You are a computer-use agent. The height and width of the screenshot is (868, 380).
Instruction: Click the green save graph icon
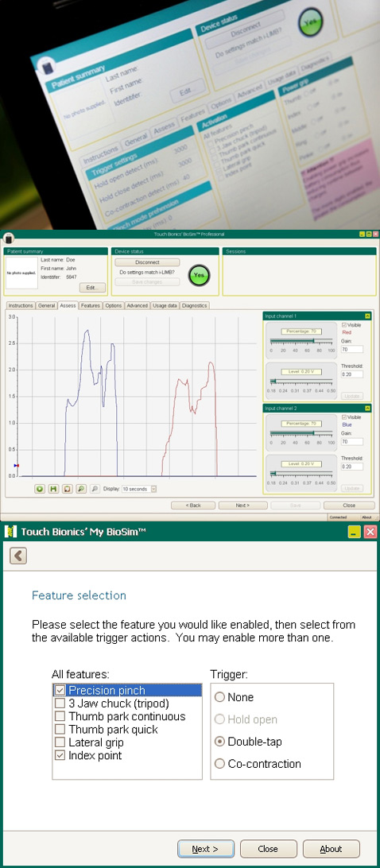[54, 489]
